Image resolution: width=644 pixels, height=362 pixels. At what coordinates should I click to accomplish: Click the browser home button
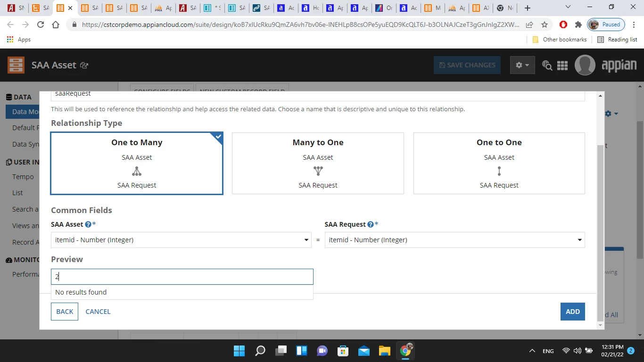click(x=56, y=25)
